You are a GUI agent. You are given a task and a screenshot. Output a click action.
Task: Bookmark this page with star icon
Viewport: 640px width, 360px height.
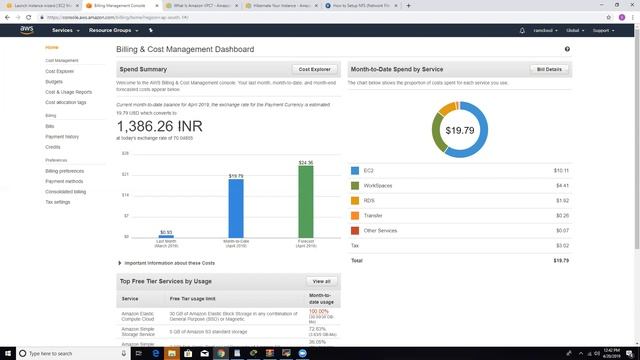point(609,18)
